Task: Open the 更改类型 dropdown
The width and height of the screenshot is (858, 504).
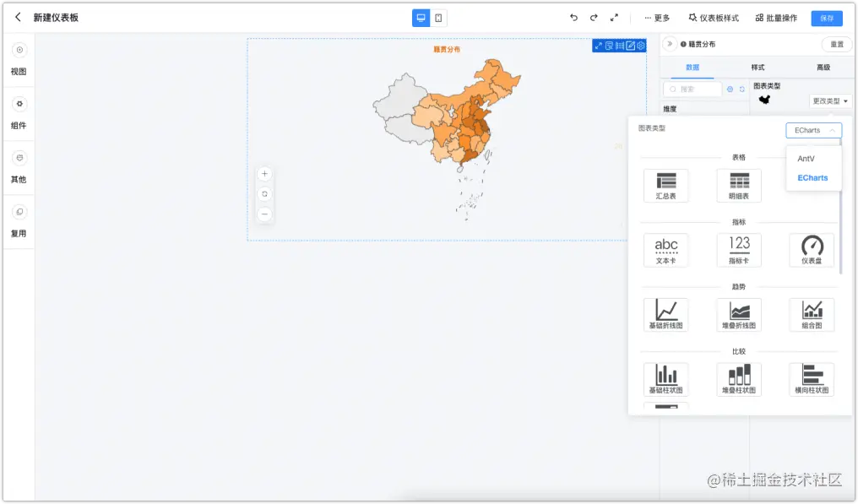Action: (830, 101)
